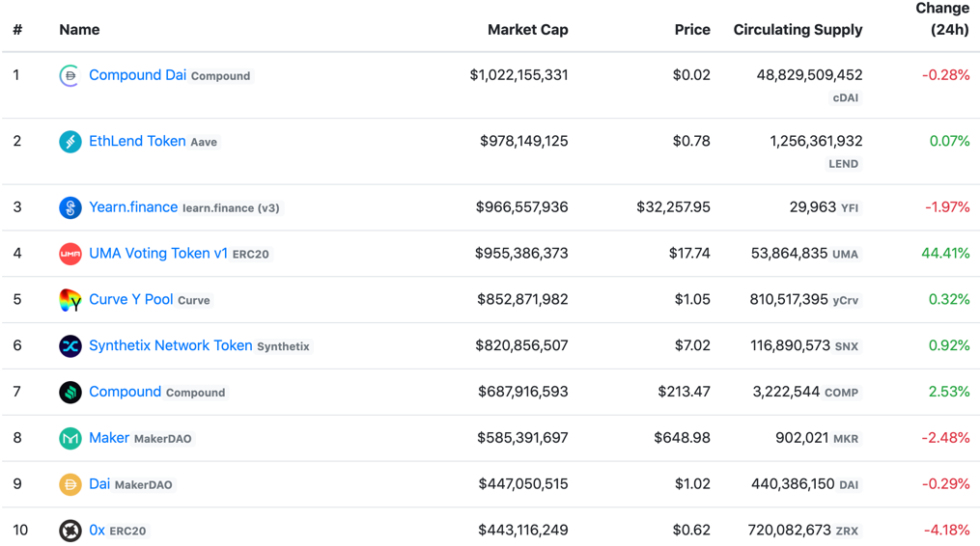The height and width of the screenshot is (546, 980).
Task: Click the Aave tag beside EthLend Token
Action: [204, 143]
